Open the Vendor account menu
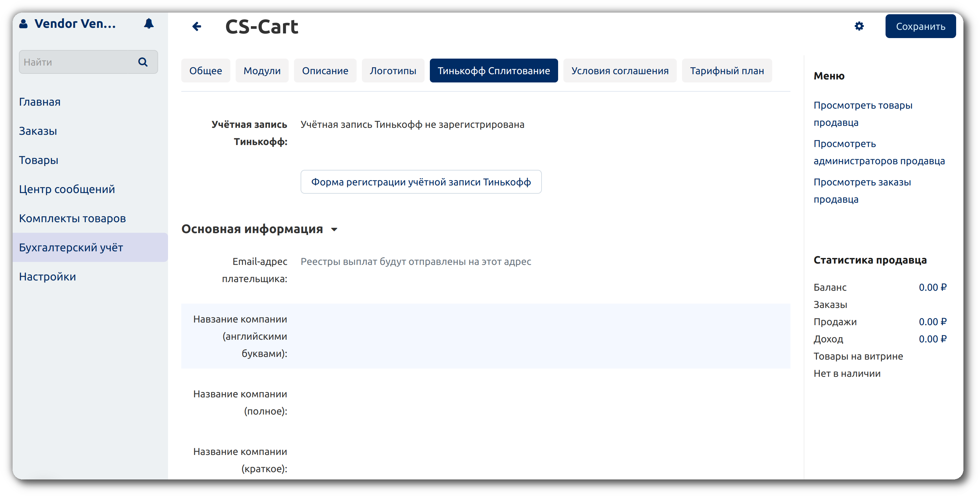The height and width of the screenshot is (496, 980). 75,24
